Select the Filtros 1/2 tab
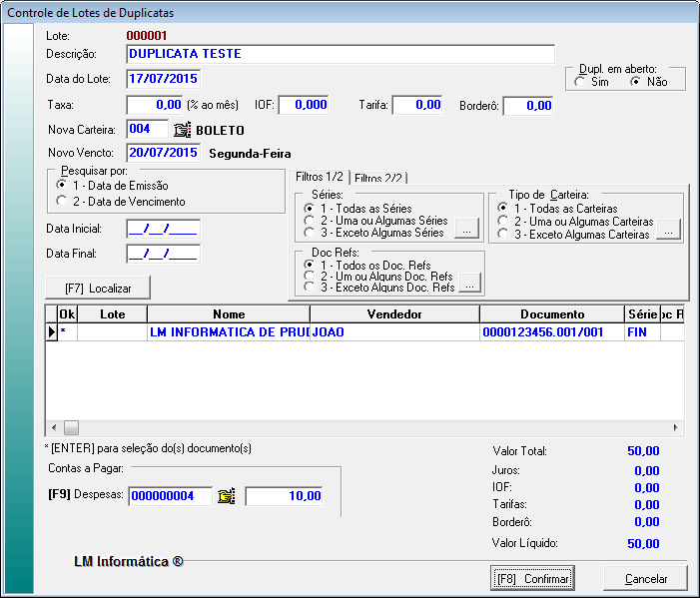This screenshot has height=598, width=700. click(x=319, y=177)
